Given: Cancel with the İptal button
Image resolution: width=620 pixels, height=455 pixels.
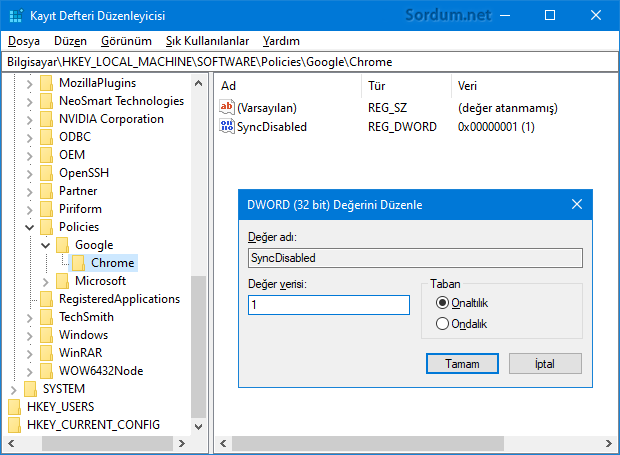Looking at the screenshot, I should (x=545, y=363).
